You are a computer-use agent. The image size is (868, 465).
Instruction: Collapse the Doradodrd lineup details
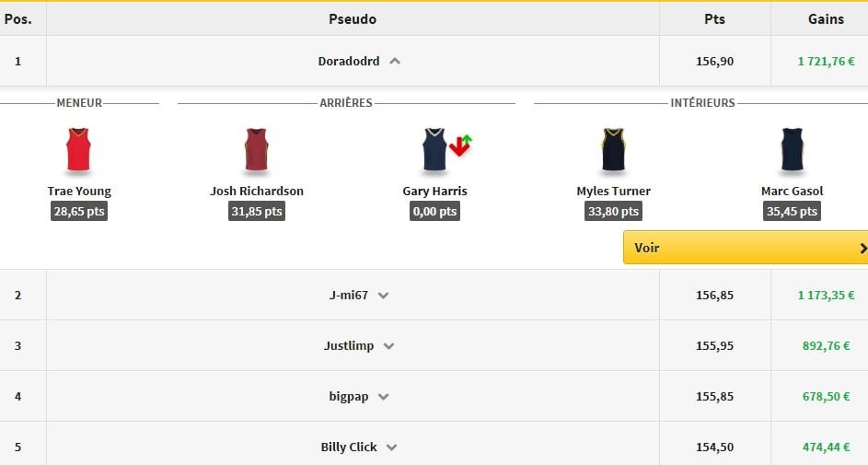click(395, 62)
